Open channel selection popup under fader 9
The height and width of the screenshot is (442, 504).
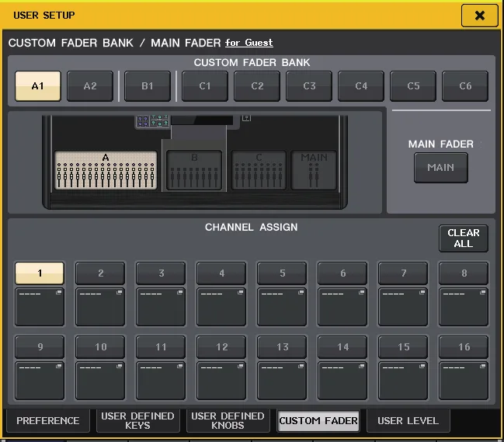click(x=40, y=381)
